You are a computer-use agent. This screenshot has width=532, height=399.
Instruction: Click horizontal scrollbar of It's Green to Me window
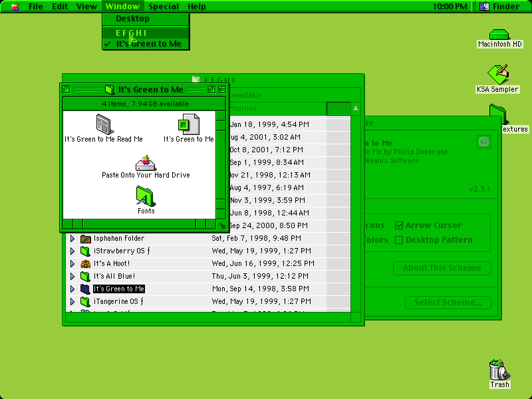tap(140, 224)
